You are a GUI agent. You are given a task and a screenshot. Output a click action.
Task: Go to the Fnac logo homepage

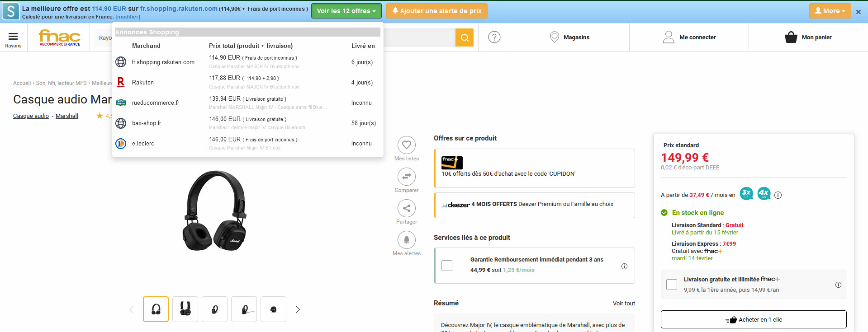[60, 37]
